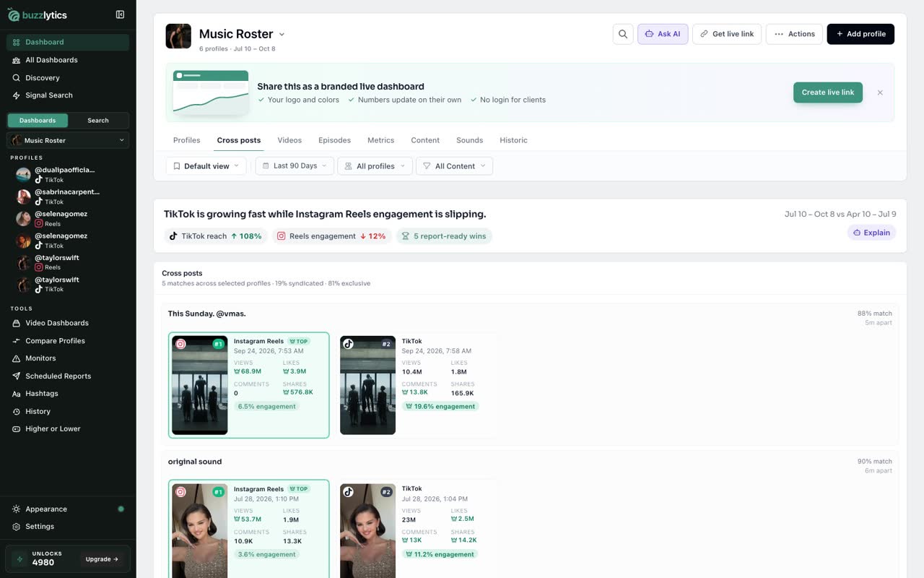Open the Actions menu
Screen dimensions: 924x578
[x=794, y=34]
